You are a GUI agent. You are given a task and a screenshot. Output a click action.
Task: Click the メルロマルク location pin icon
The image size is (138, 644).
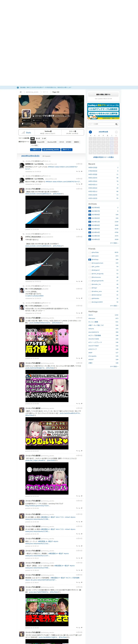point(23,124)
